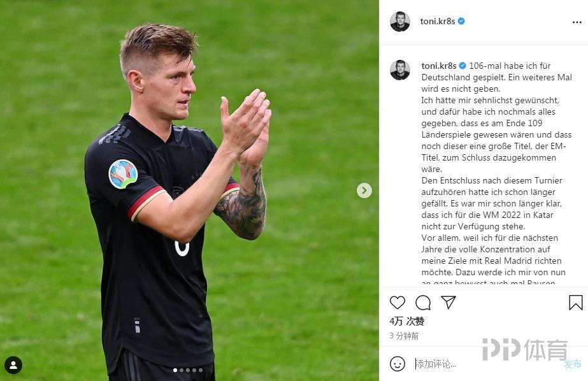Open toni.kr8s username in the header
Screen dimensions: 588x381
coord(437,22)
